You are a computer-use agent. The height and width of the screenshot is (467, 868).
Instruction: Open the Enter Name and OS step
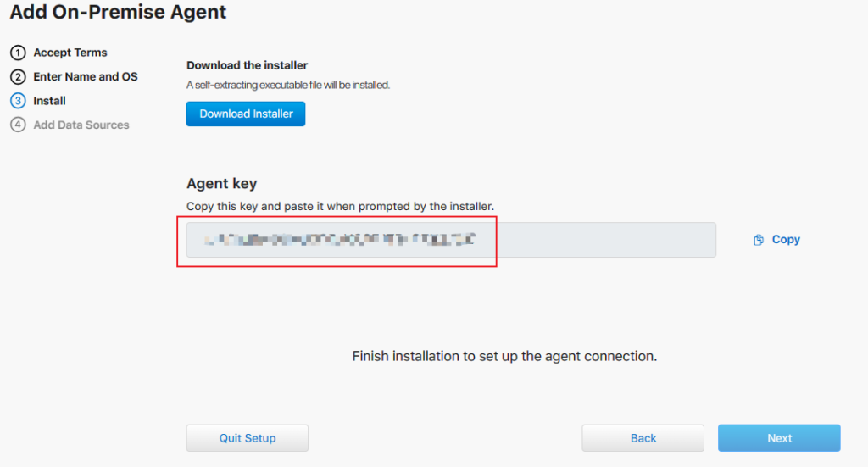pos(85,76)
